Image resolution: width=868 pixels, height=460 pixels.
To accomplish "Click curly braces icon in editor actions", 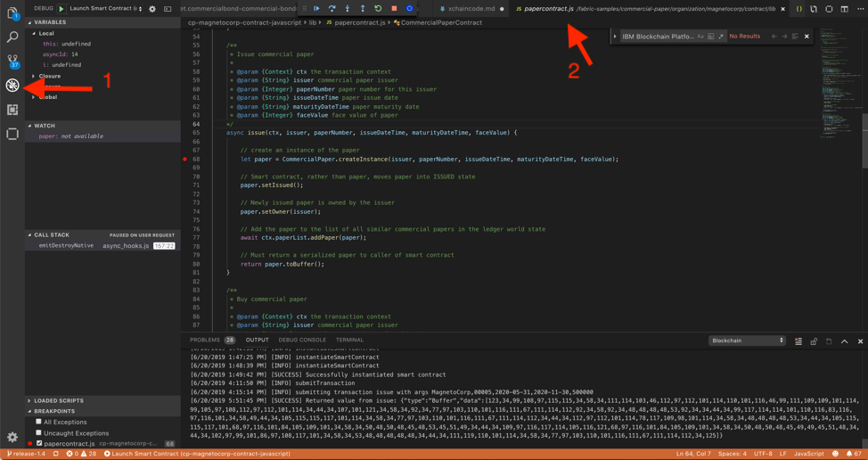I will (x=799, y=9).
